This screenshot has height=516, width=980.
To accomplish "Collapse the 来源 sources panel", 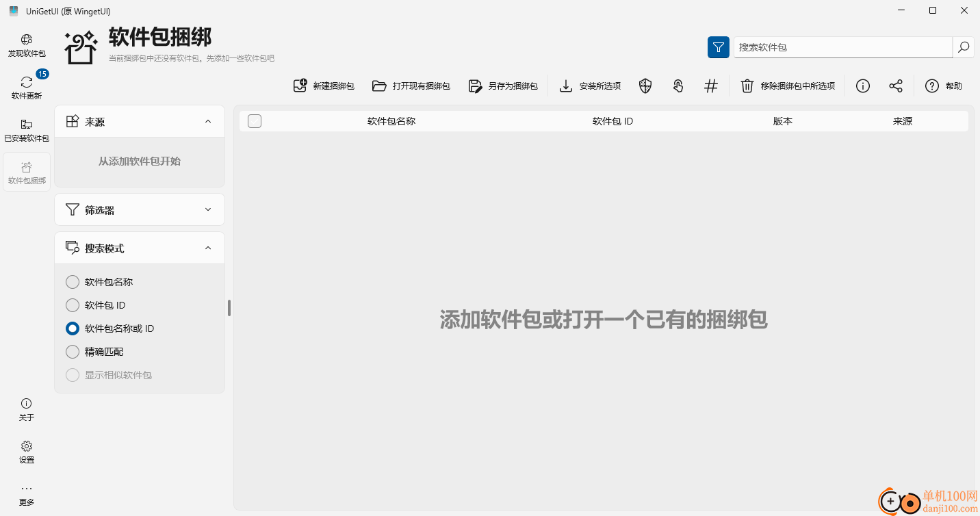I will point(208,121).
